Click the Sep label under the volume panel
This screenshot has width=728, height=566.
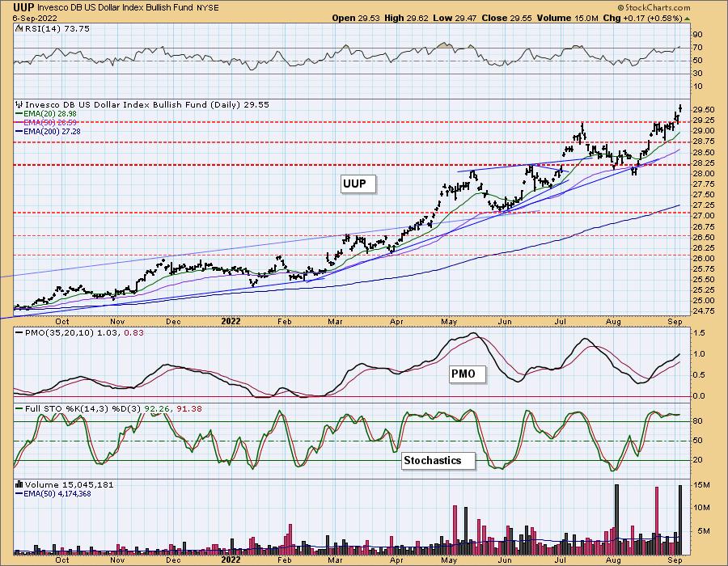[x=675, y=560]
